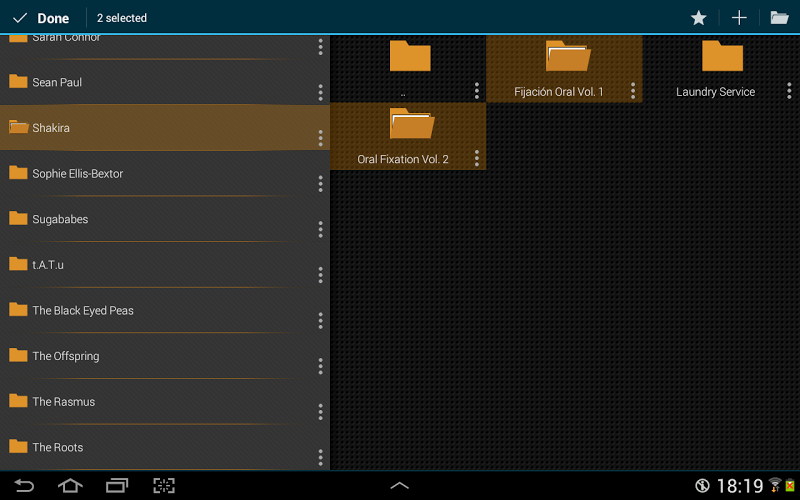800x500 pixels.
Task: Tap the clock showing 18:19
Action: pos(740,486)
